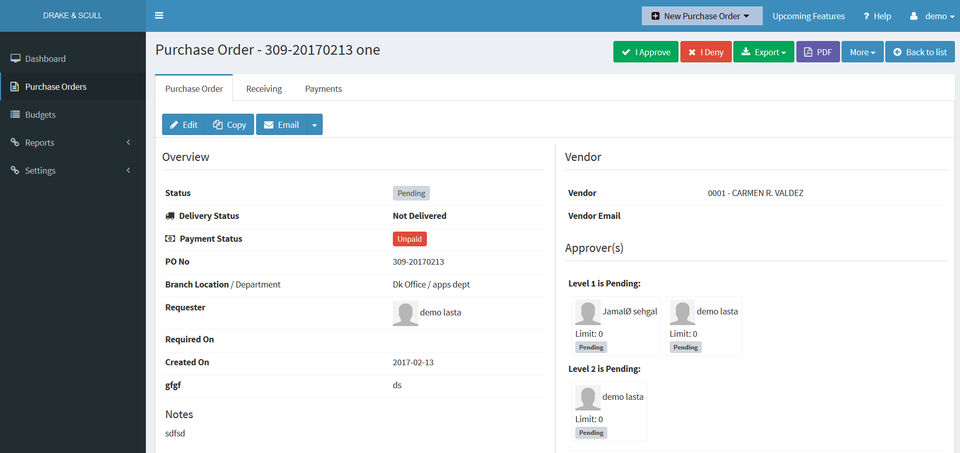This screenshot has width=960, height=453.
Task: Click the Jamal sehgal approver avatar
Action: click(x=588, y=313)
